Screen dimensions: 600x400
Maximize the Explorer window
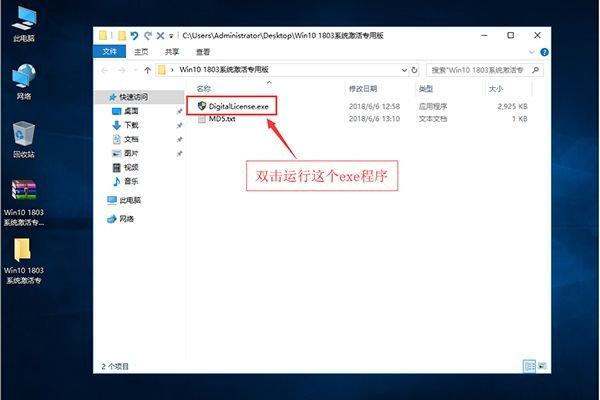coord(510,35)
